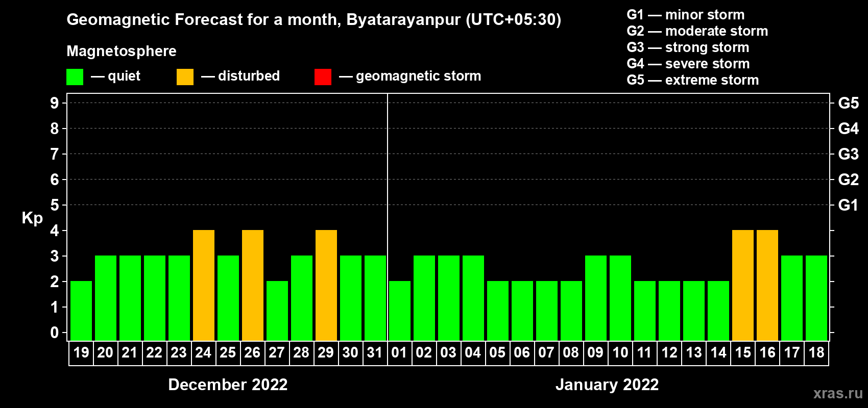
Task: Click the red geomagnetic storm legend swatch
Action: (323, 77)
